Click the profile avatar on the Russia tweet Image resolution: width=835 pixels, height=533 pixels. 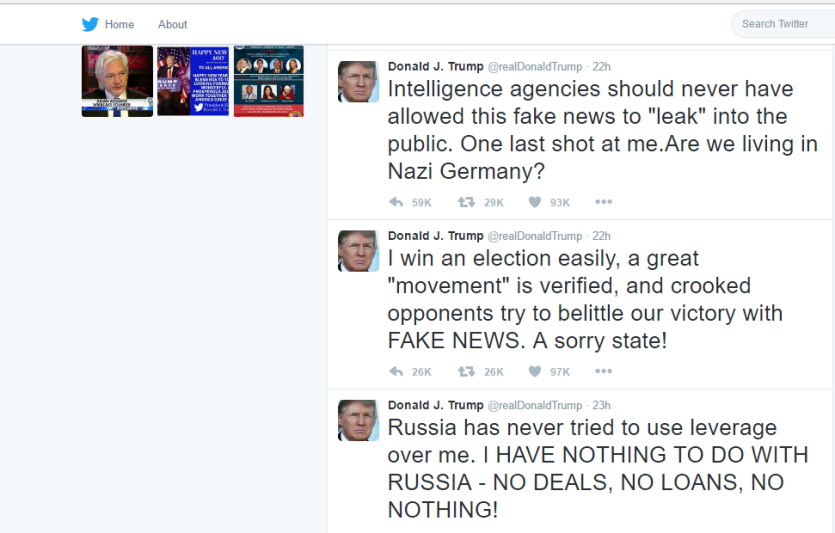pyautogui.click(x=358, y=420)
